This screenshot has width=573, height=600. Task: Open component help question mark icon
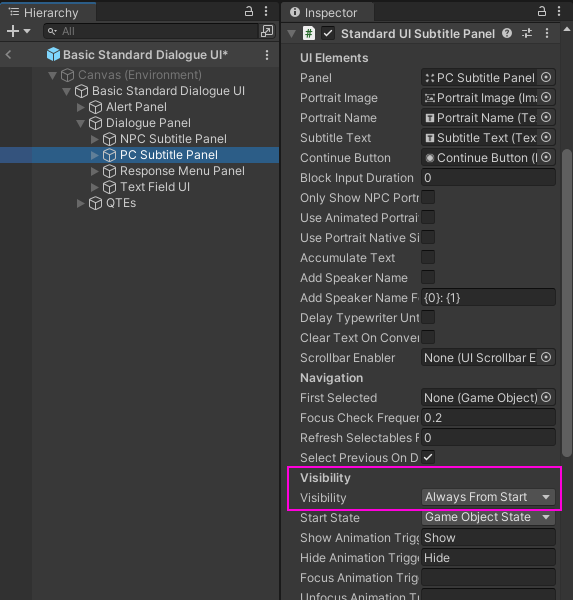tap(507, 33)
